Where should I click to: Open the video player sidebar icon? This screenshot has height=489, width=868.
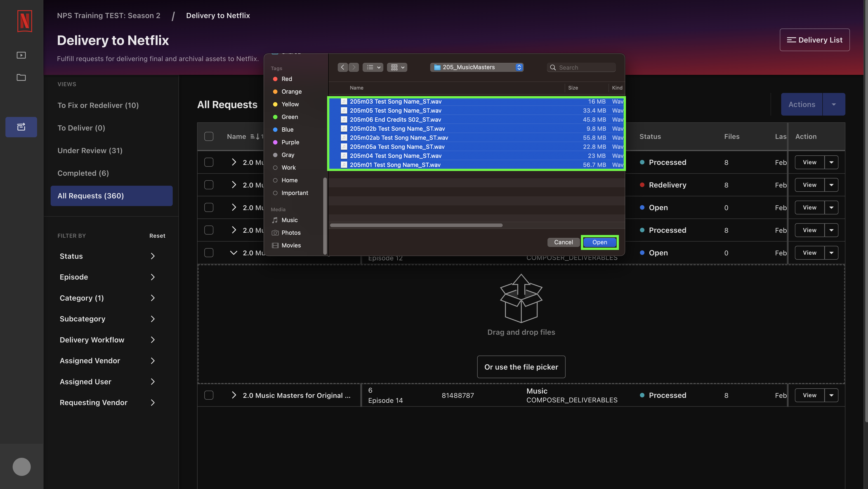coord(21,55)
